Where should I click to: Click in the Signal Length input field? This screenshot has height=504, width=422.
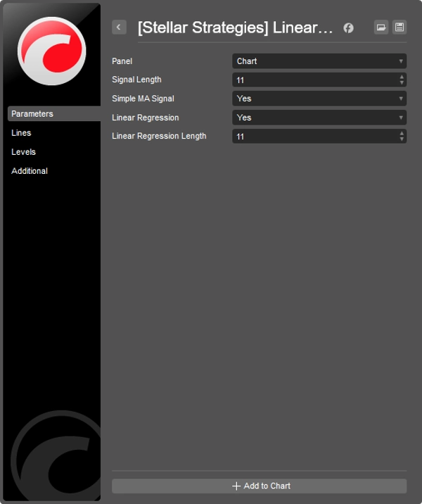(x=313, y=80)
